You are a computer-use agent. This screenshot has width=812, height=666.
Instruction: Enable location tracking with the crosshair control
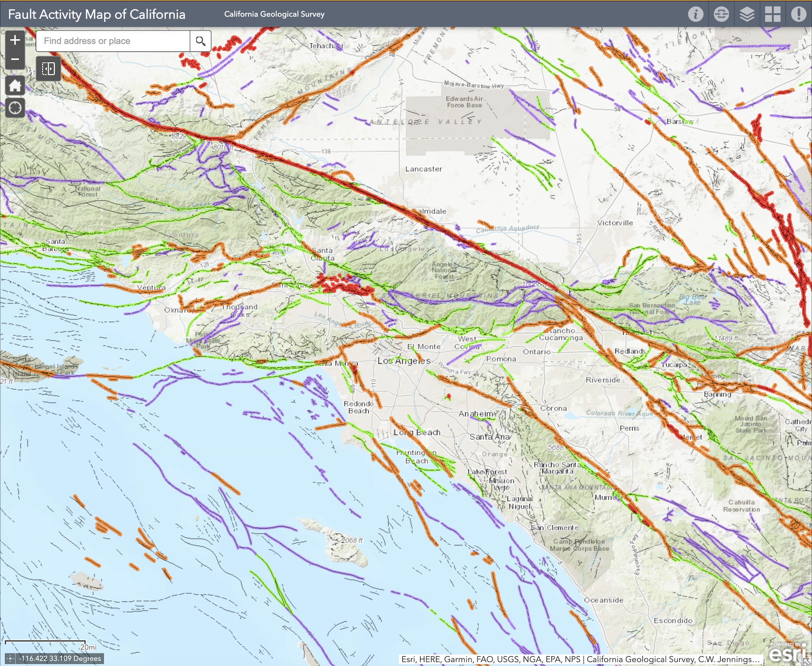point(15,108)
